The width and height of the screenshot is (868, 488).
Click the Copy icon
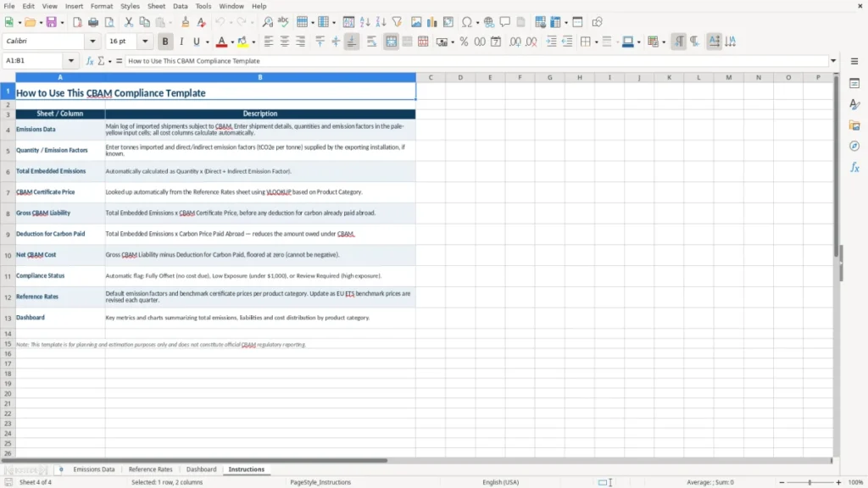[144, 22]
